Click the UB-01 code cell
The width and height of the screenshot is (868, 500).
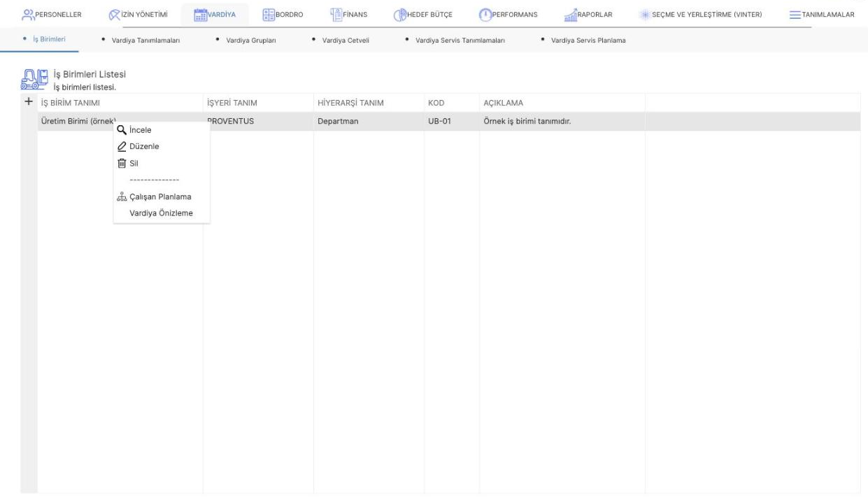[x=452, y=122]
